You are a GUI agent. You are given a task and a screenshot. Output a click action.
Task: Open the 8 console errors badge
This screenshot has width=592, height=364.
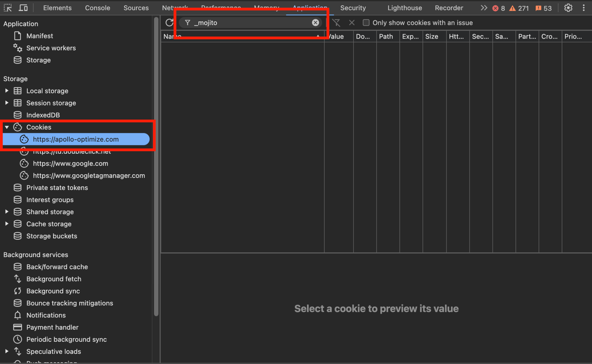(499, 8)
